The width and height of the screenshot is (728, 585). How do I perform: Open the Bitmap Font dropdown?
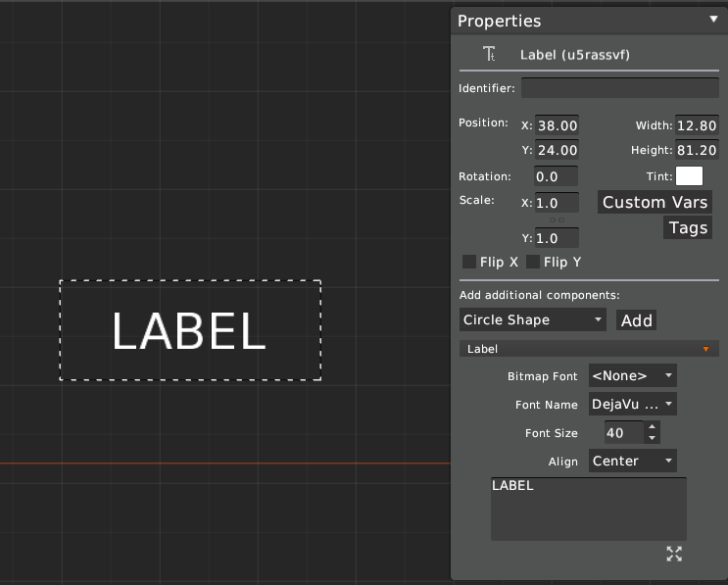[632, 375]
